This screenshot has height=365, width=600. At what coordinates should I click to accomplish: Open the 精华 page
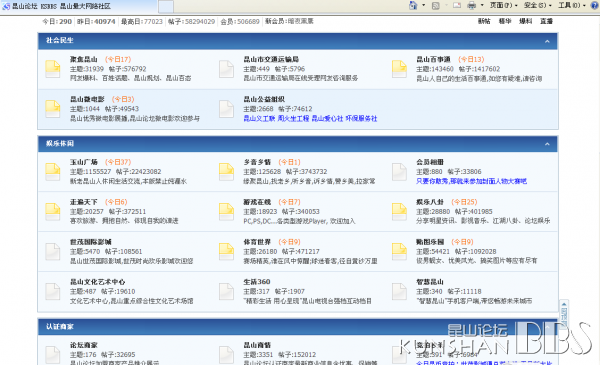coord(505,21)
